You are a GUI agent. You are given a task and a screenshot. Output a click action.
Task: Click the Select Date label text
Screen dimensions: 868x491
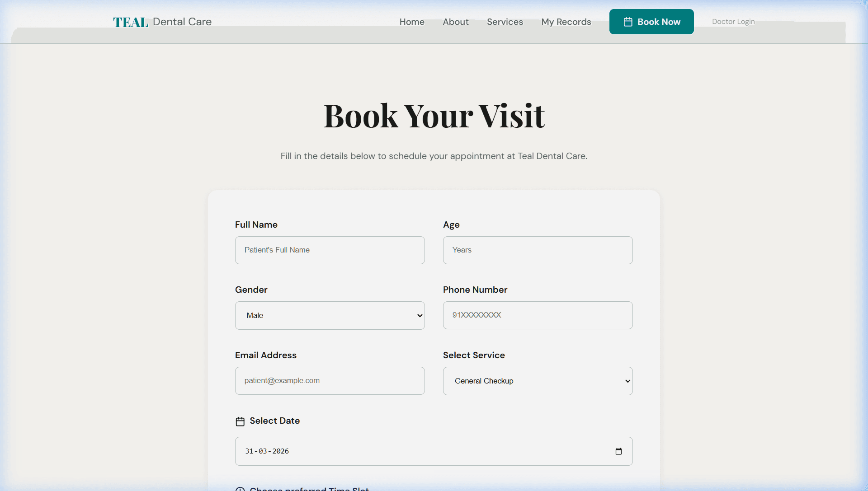pos(275,421)
